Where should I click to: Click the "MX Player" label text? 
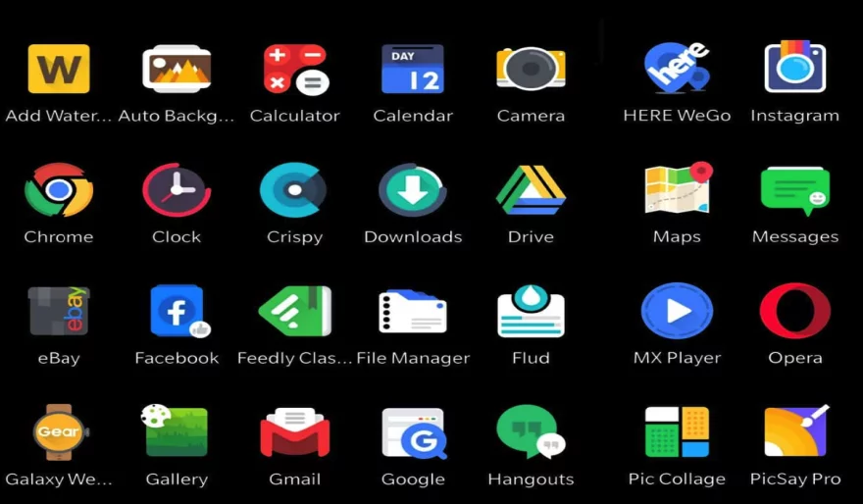point(677,358)
